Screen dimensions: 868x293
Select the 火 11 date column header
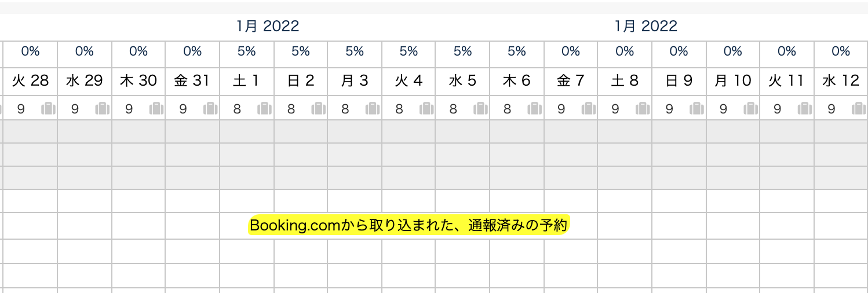[x=786, y=81]
